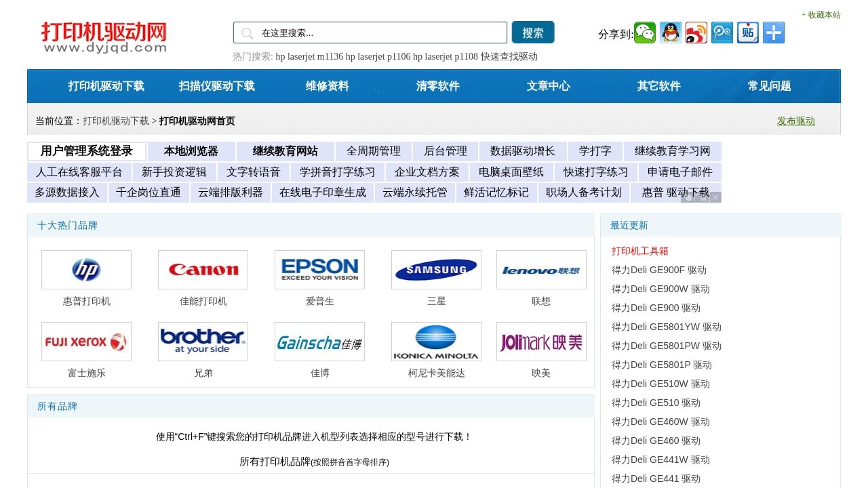Click the Tencent Weibo share icon
The width and height of the screenshot is (868, 488).
[x=722, y=33]
